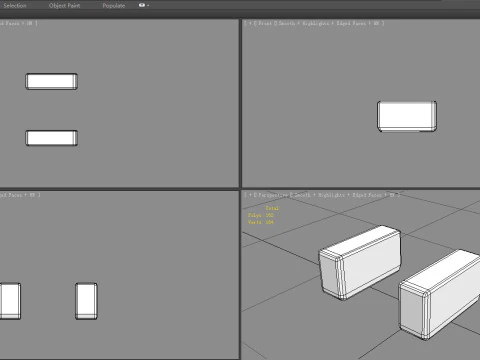
Task: Click the yellow Total statistics header
Action: tap(272, 208)
